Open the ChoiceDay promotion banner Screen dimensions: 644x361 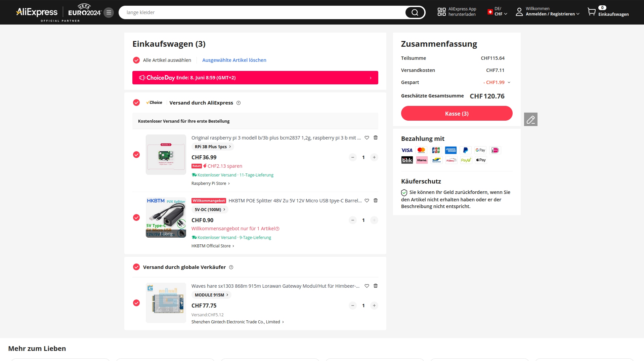pos(255,78)
